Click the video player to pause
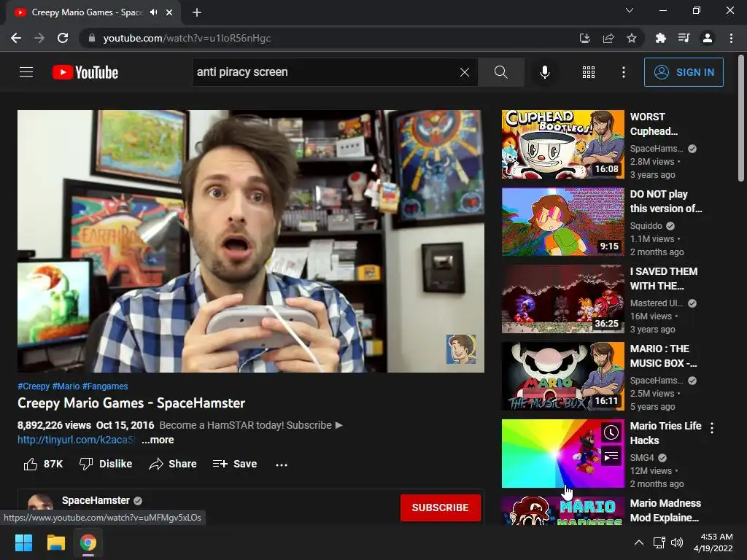 (251, 241)
